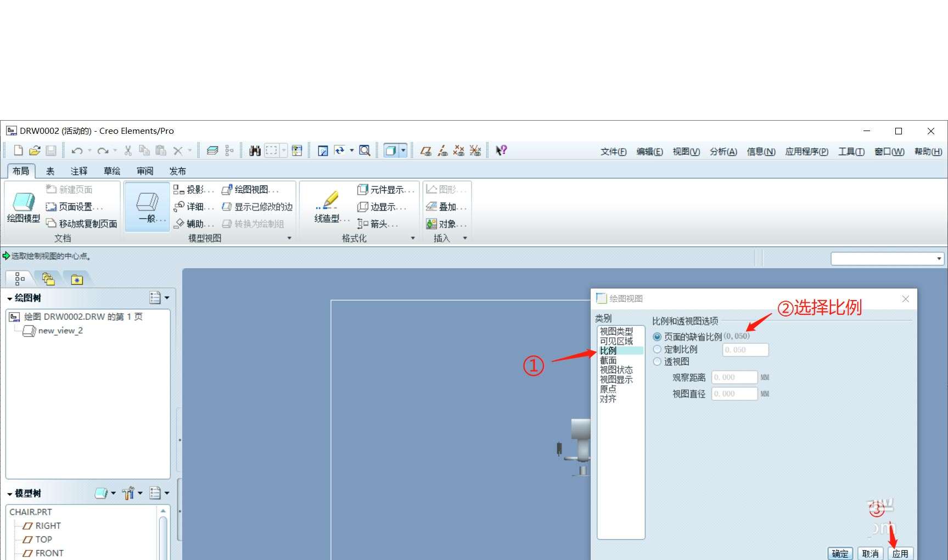Click the 定制比例 value input field
Screen dimensions: 948x560
click(x=745, y=349)
